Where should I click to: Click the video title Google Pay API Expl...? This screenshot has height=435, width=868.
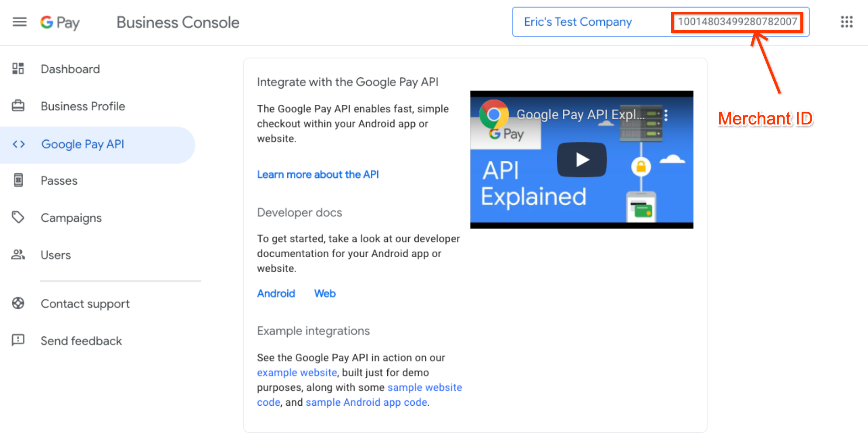point(581,114)
